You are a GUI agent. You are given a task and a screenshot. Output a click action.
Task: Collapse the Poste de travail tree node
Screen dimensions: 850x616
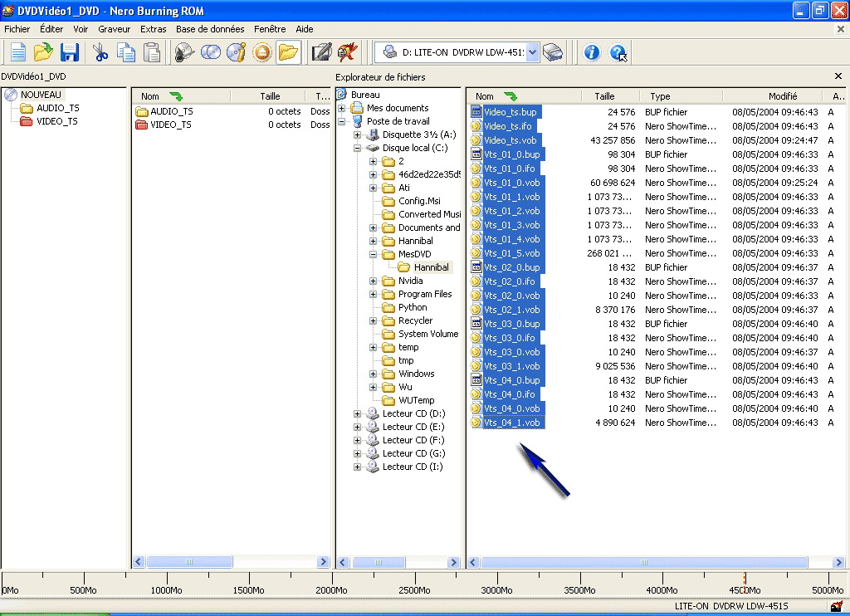click(x=342, y=121)
